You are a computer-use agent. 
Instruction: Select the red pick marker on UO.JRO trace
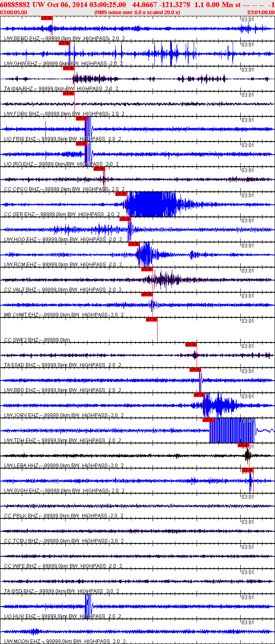pos(81,144)
